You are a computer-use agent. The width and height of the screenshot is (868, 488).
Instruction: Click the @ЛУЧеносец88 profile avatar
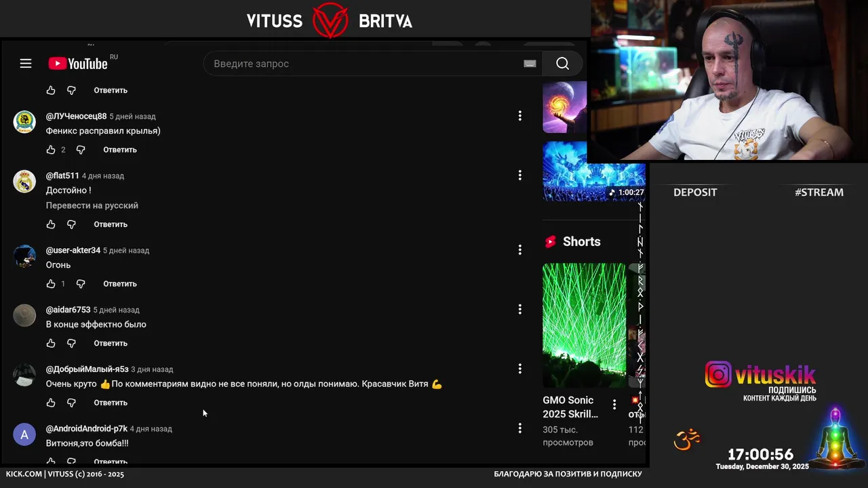24,122
